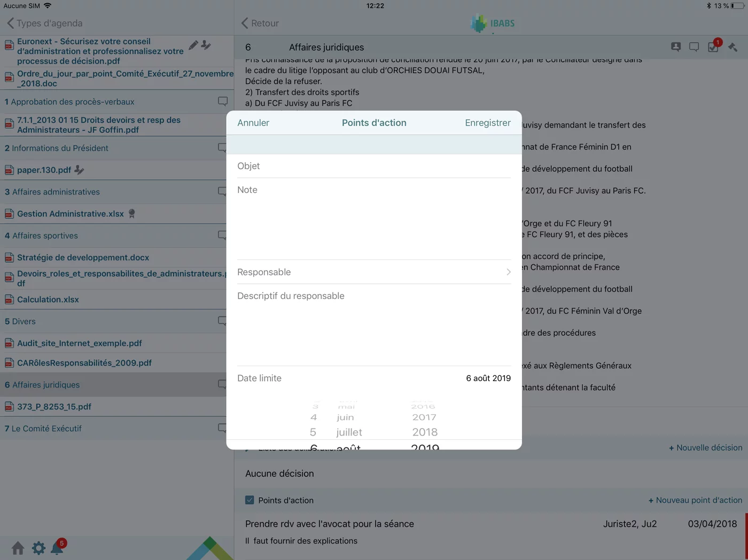The height and width of the screenshot is (560, 748).
Task: Open comment bubble for Approbation des procès-verbaux
Action: coord(223,101)
